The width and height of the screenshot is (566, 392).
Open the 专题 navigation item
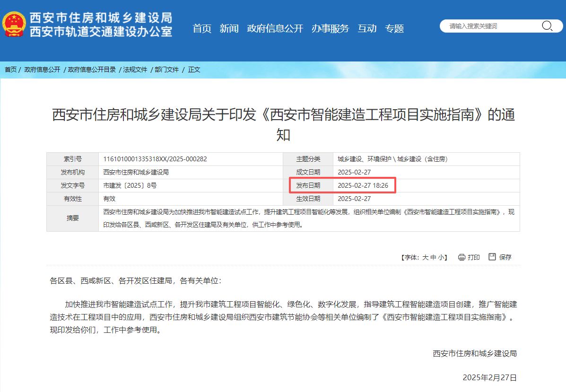tap(394, 28)
